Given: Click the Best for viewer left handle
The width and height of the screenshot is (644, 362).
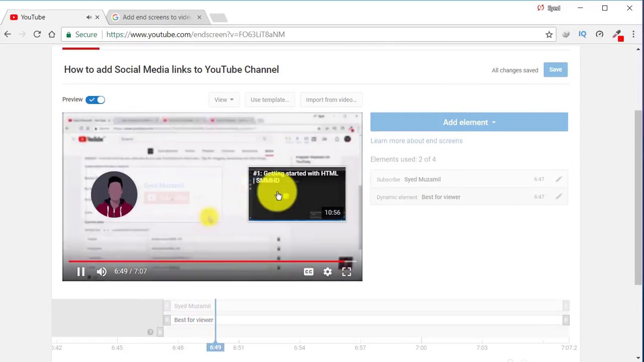Looking at the screenshot, I should pos(167,320).
